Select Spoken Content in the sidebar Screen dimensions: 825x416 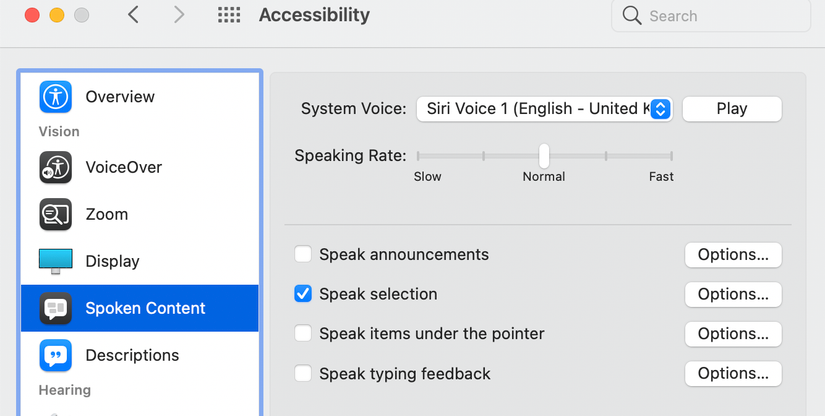139,308
